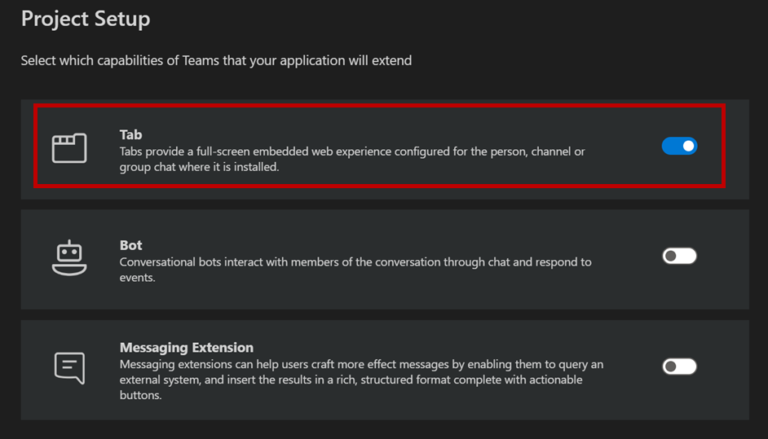Image resolution: width=768 pixels, height=439 pixels.
Task: Click the 'group chat where it is installed' line
Action: 199,167
